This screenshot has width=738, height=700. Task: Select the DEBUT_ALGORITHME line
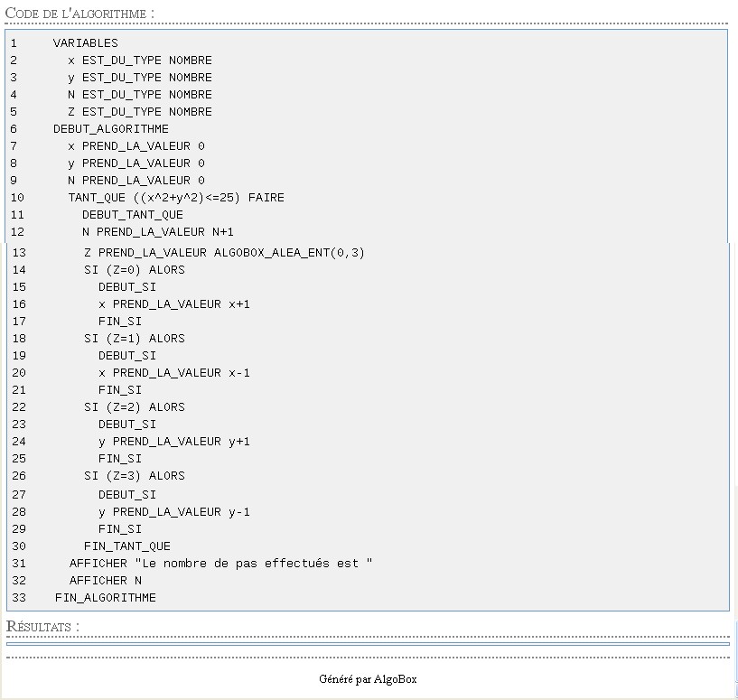(110, 129)
